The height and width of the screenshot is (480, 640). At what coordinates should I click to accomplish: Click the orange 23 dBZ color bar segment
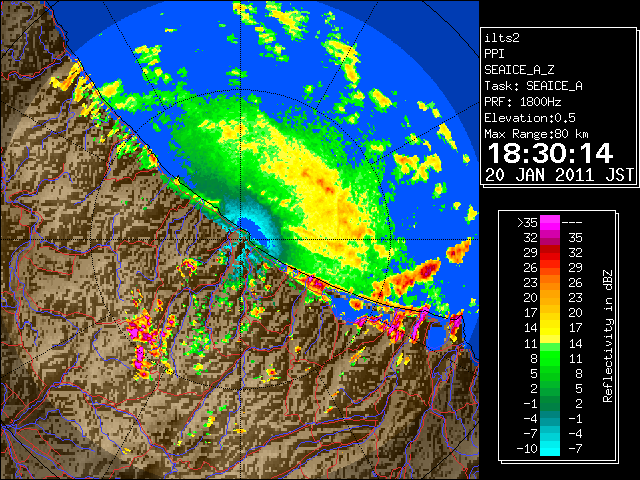(550, 282)
